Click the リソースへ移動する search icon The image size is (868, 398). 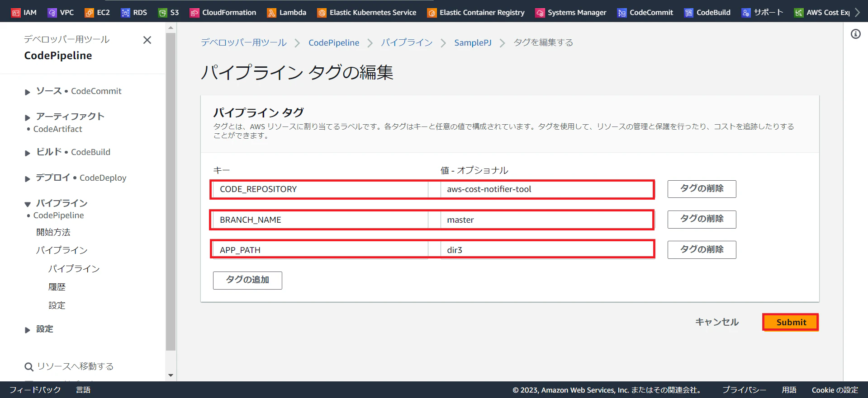coord(29,367)
